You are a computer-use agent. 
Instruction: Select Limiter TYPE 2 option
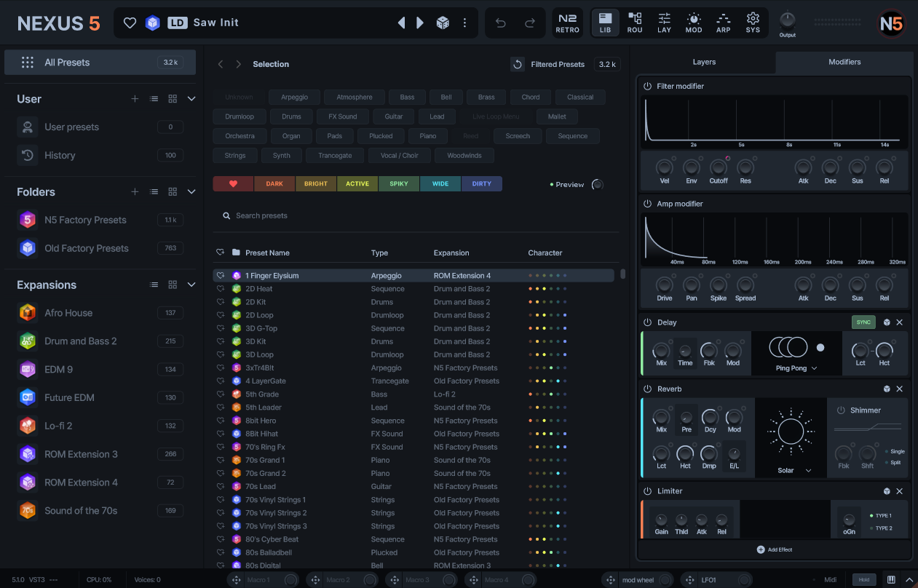pyautogui.click(x=881, y=528)
